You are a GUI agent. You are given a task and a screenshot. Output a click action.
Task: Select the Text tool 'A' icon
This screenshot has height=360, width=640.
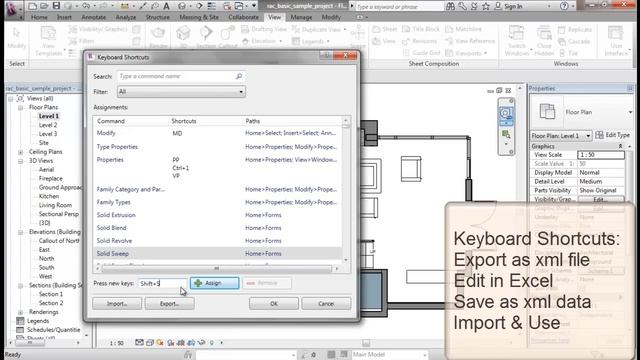point(166,6)
